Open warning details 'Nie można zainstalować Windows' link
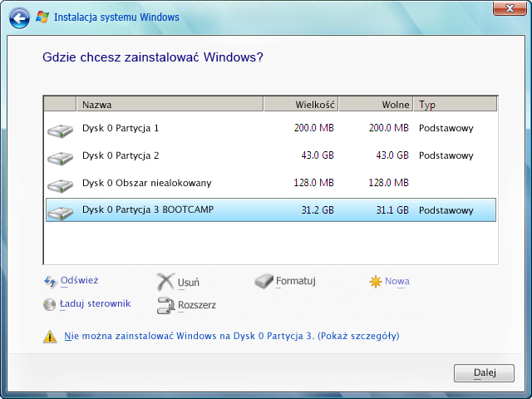Viewport: 532px width, 399px height. pos(232,336)
